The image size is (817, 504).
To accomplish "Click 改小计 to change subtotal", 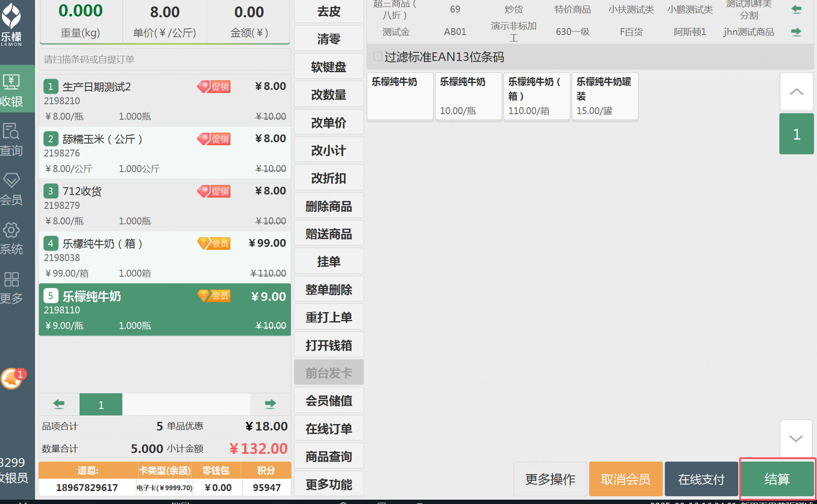I will point(329,150).
